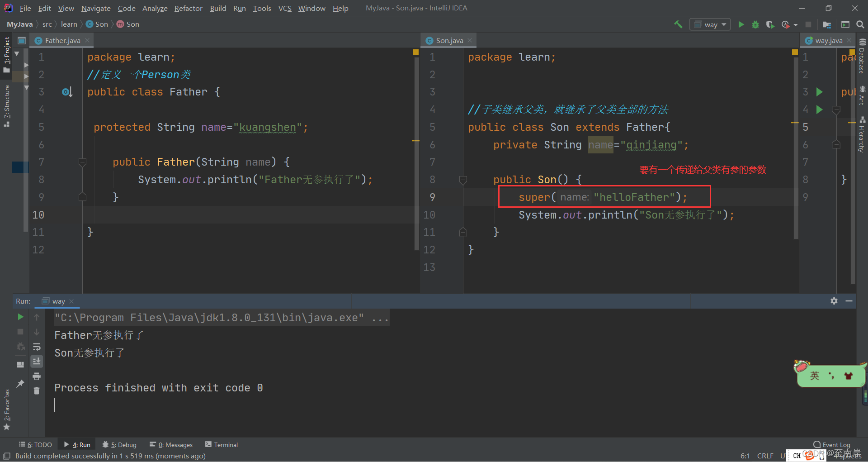
Task: Toggle scroll to end in console
Action: click(x=37, y=361)
